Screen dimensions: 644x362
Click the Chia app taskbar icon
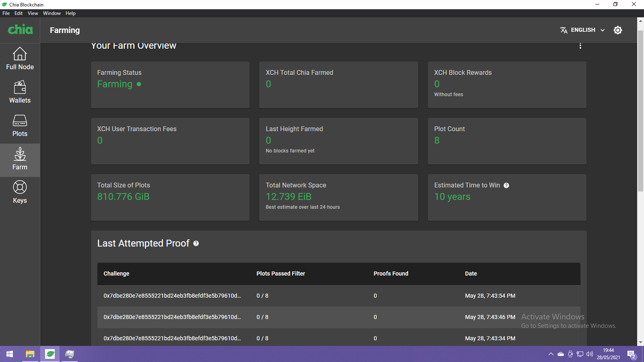[50, 354]
